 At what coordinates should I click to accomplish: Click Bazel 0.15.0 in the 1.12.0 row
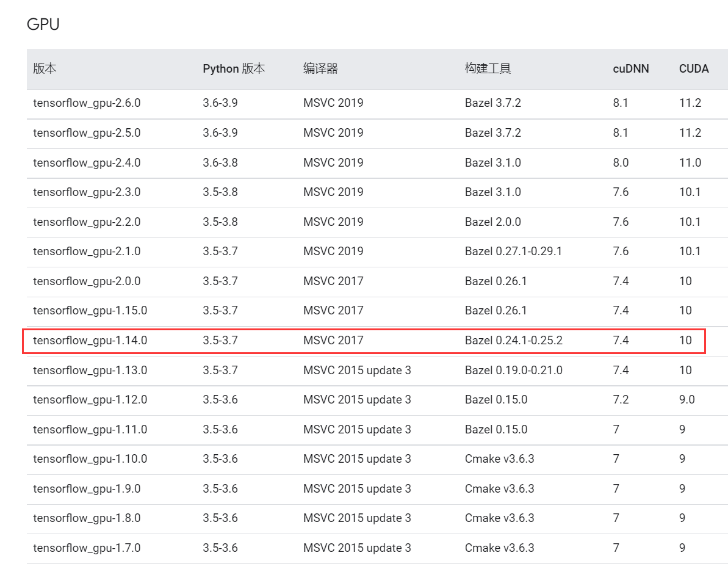(496, 400)
